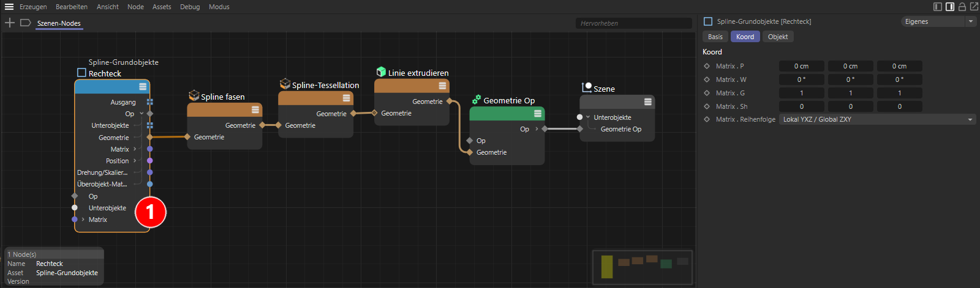This screenshot has height=288, width=980.
Task: Open the editor in a new window icon
Action: click(974, 7)
